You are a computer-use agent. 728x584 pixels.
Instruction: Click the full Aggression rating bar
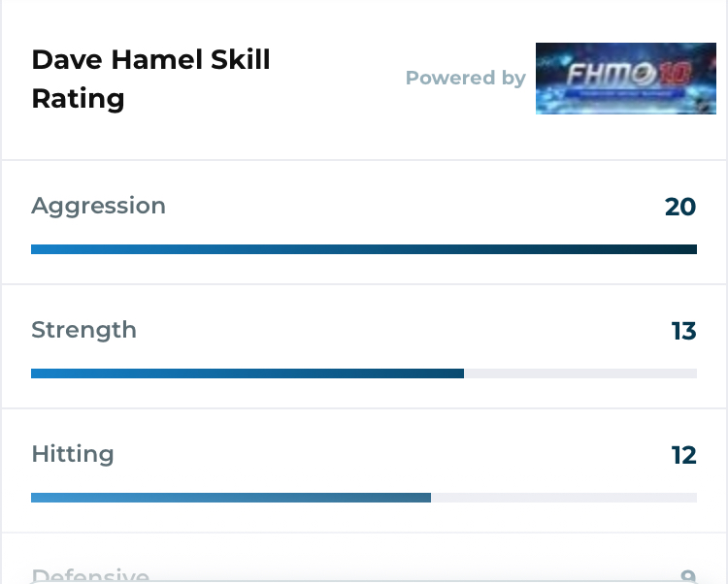(x=364, y=249)
